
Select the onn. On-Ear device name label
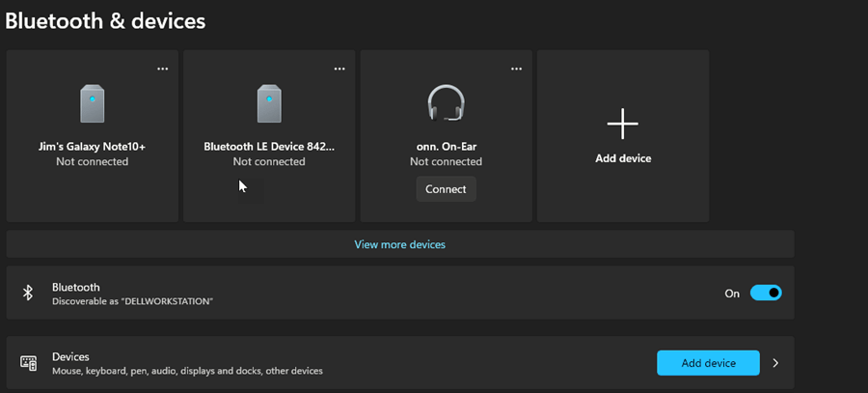tap(447, 147)
